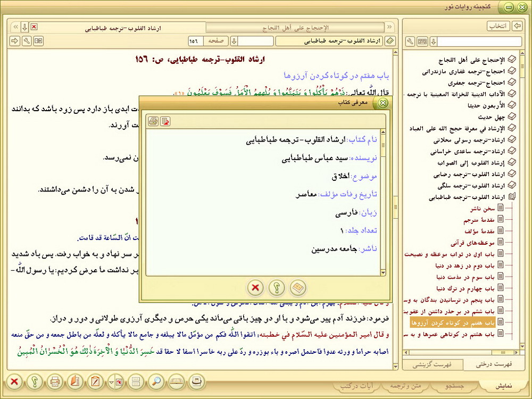Click the left double-chevron icon on the document tab bar
532x399 pixels.
point(15,27)
